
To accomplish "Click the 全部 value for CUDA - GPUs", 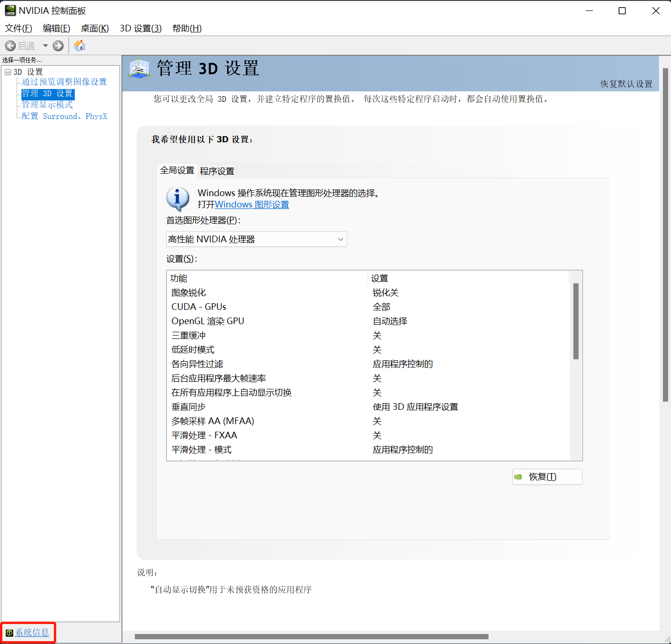I will pyautogui.click(x=381, y=307).
